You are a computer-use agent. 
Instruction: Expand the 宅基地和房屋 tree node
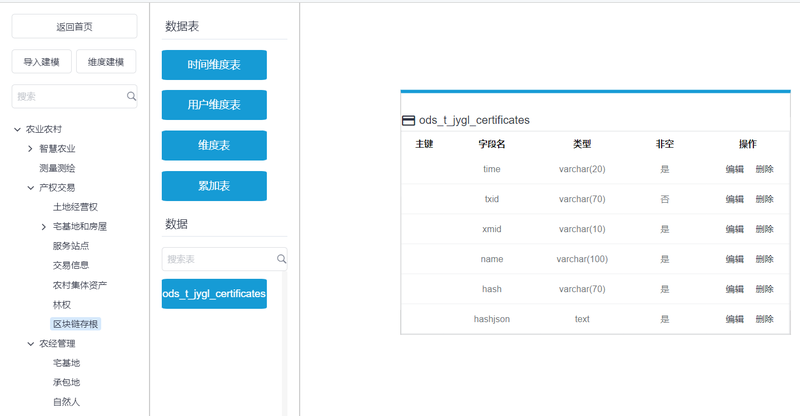point(44,227)
